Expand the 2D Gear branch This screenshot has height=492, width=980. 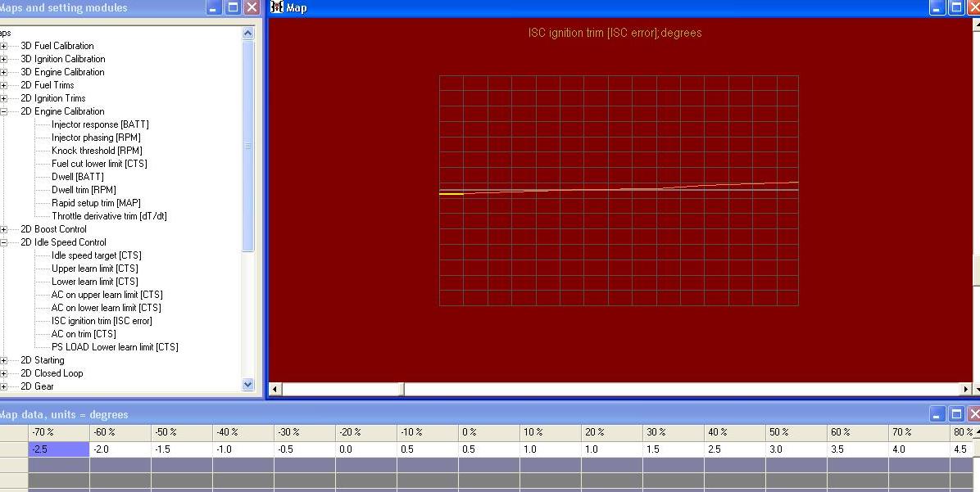[3, 386]
